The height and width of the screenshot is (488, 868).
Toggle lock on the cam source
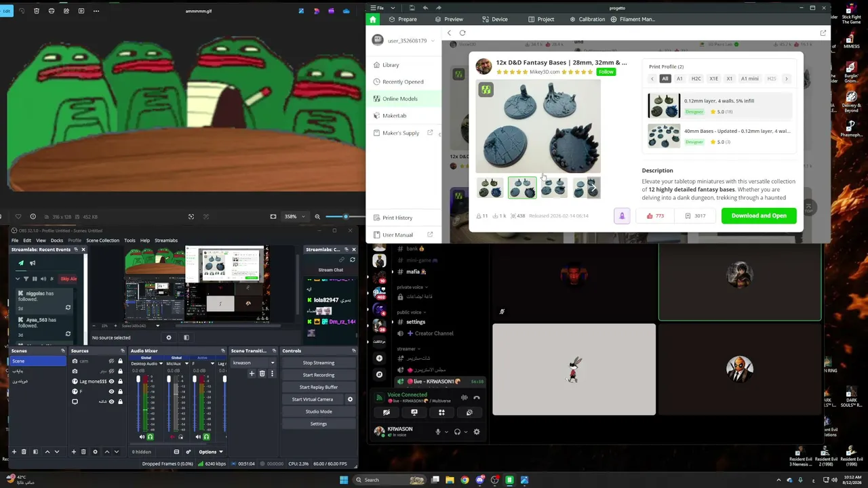pyautogui.click(x=121, y=361)
